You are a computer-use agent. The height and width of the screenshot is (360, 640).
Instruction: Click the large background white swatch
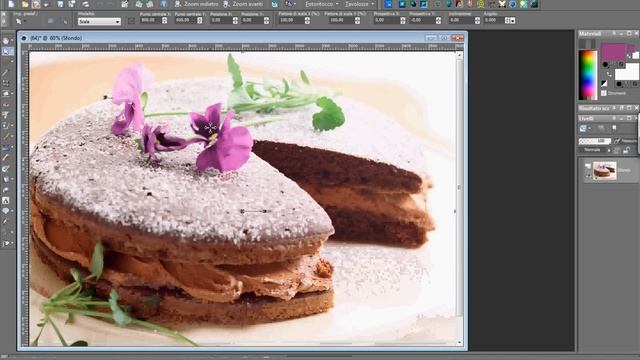click(x=627, y=72)
